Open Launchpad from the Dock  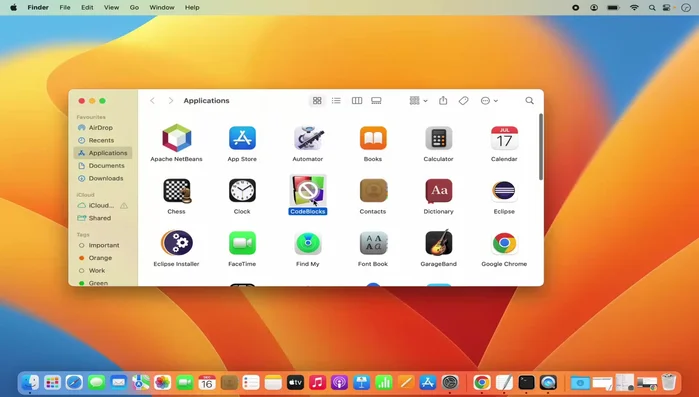click(52, 382)
